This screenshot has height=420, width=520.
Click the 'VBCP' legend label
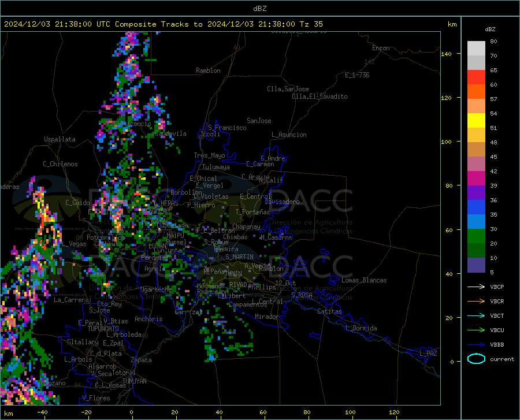point(497,287)
